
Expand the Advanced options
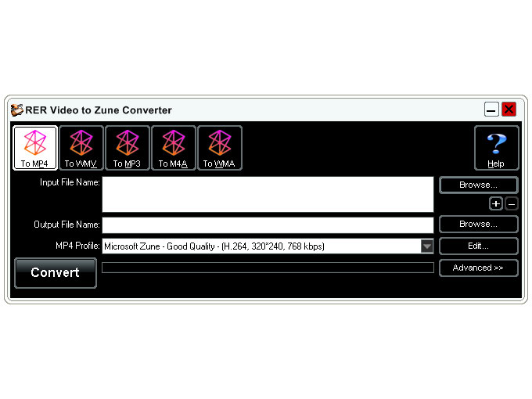tap(478, 268)
